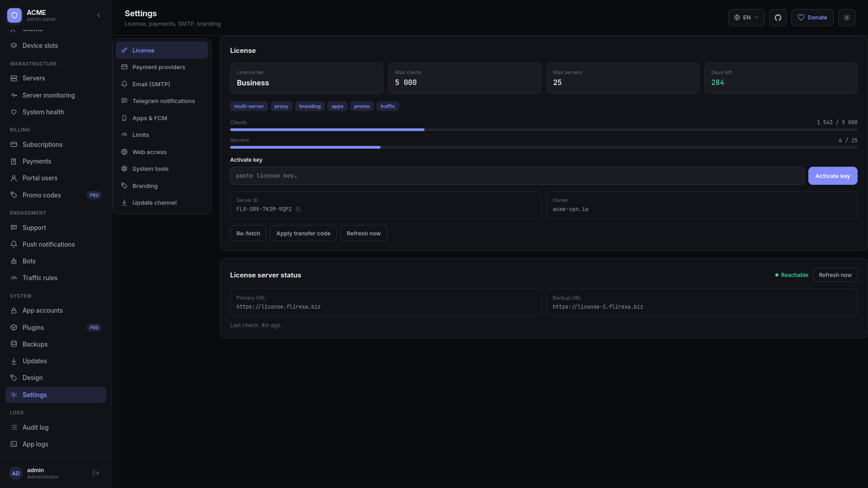This screenshot has height=488, width=868.
Task: Click Refresh now in the License card
Action: (x=364, y=233)
